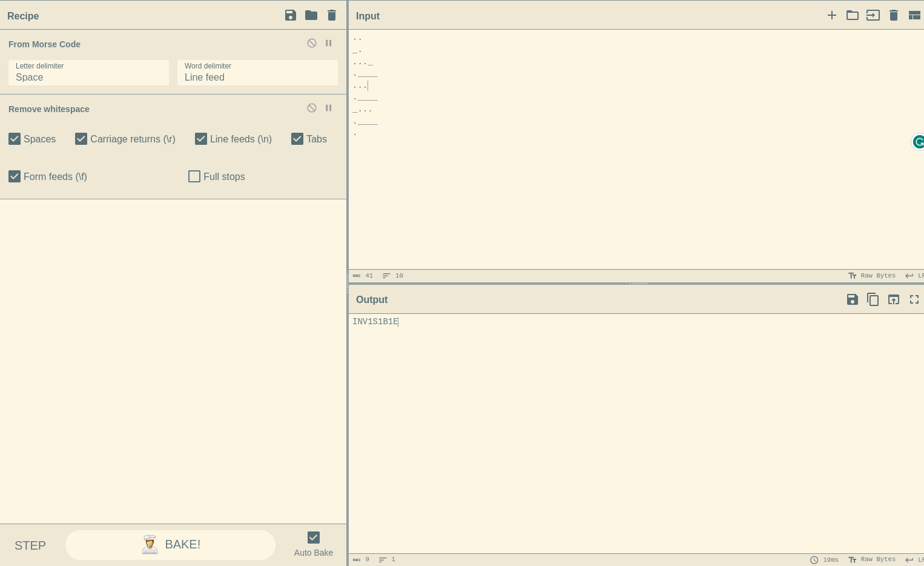The width and height of the screenshot is (924, 566).
Task: Enable the Full stops checkbox
Action: [x=194, y=176]
